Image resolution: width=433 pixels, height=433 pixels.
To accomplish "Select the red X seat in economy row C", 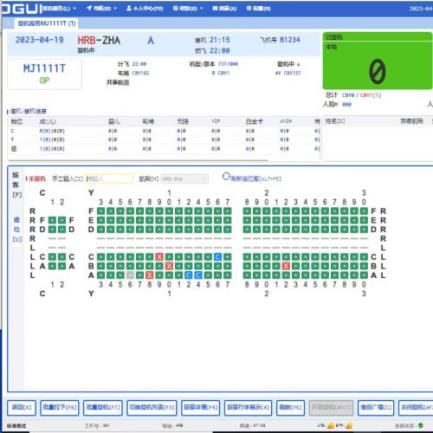I will (159, 257).
